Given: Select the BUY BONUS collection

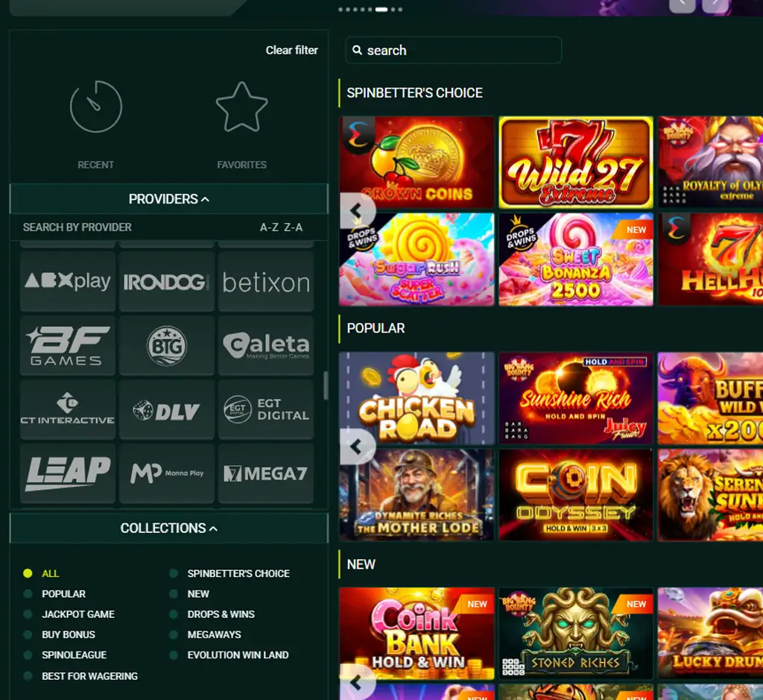Looking at the screenshot, I should point(68,634).
